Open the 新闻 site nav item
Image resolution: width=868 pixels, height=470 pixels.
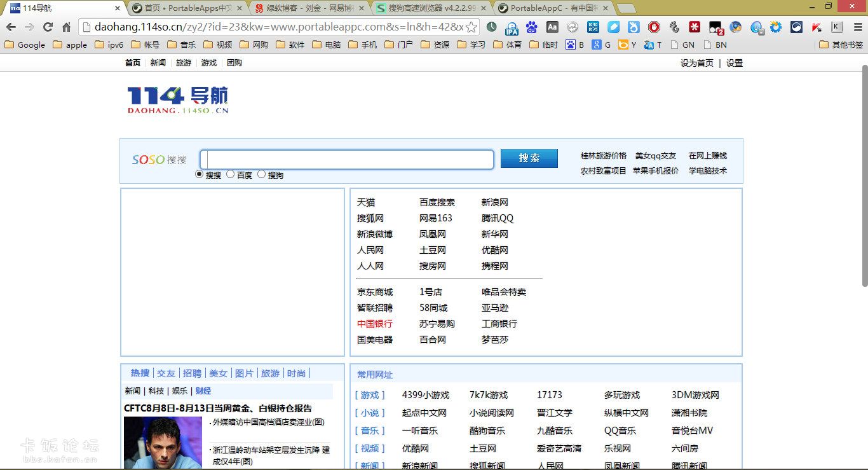click(158, 63)
